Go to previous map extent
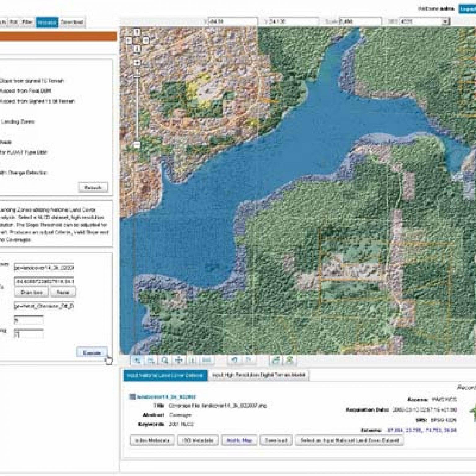The height and width of the screenshot is (476, 476). click(x=234, y=360)
